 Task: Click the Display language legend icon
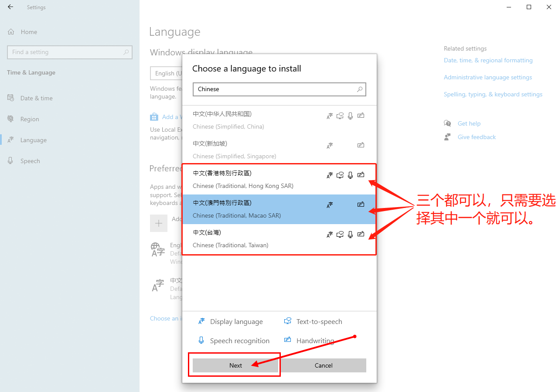[x=201, y=321]
